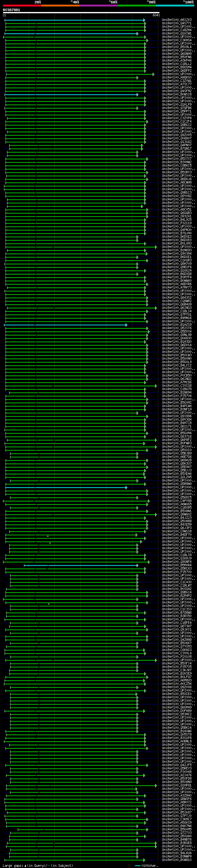The height and width of the screenshot is (868, 197).
Task: Click the cyan ~100% identity color segment
Action: coord(175,6)
